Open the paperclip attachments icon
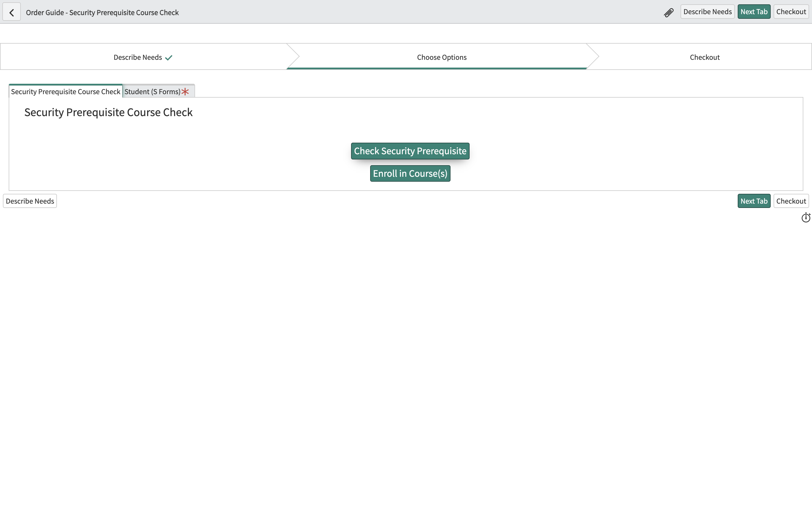The height and width of the screenshot is (532, 812). pos(668,13)
